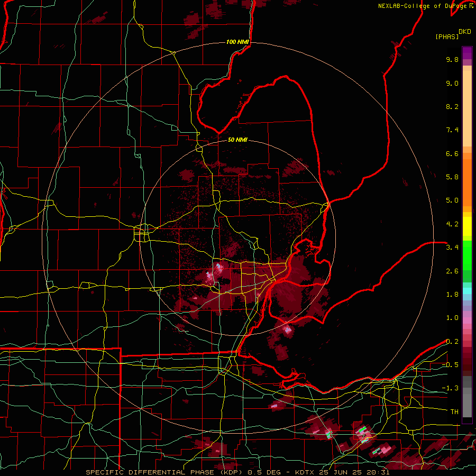Viewport: 476px width, 476px height.
Task: Click the 0.2 value on the scale
Action: point(452,342)
